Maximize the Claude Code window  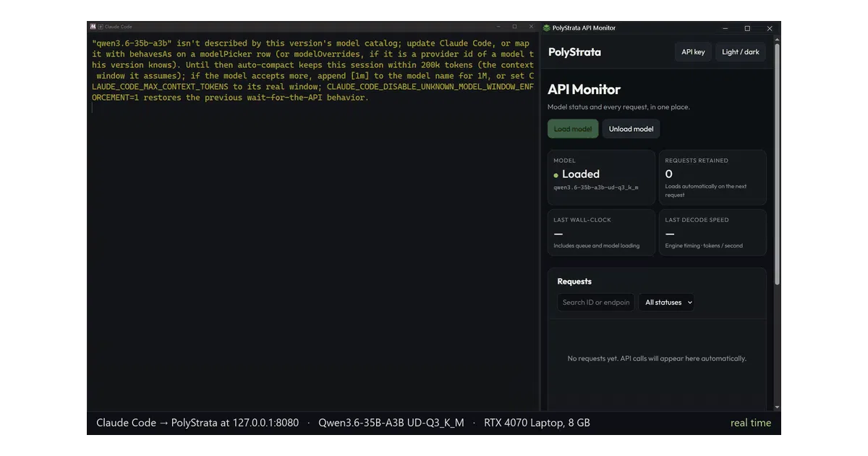[514, 27]
